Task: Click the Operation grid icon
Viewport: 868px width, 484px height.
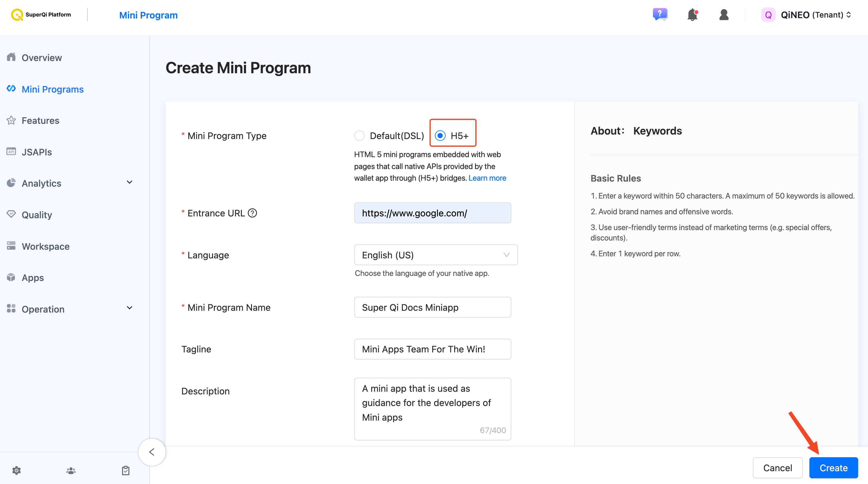Action: coord(11,309)
